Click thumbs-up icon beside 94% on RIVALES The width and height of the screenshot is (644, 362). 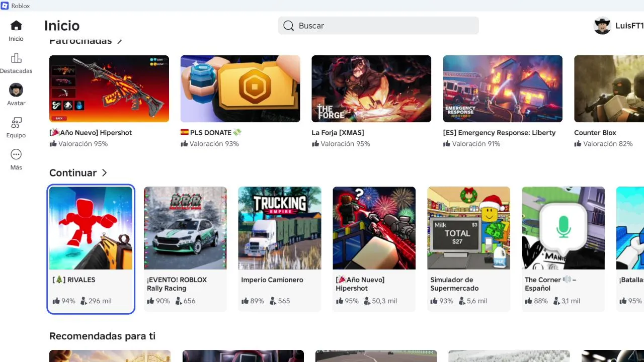pos(56,301)
